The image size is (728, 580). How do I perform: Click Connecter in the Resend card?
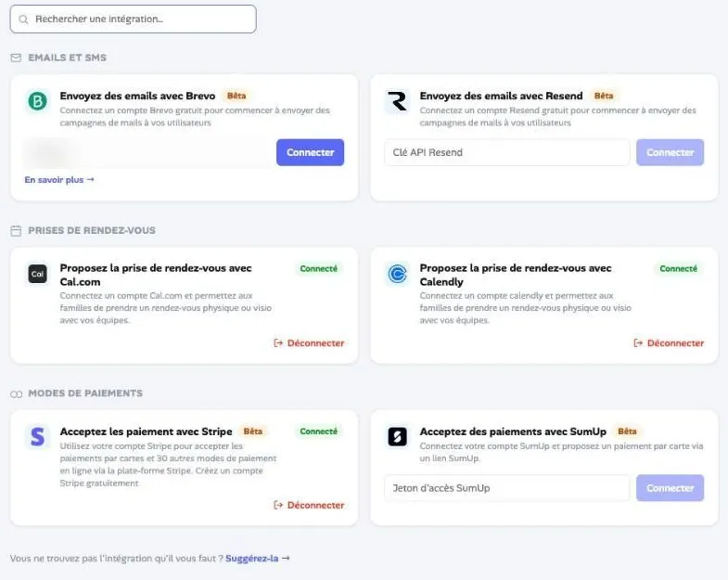[670, 152]
